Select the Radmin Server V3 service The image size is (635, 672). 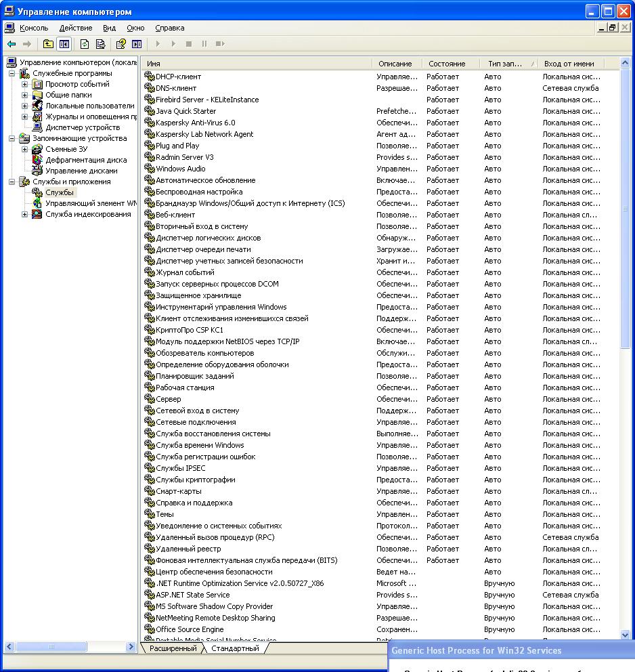[185, 157]
